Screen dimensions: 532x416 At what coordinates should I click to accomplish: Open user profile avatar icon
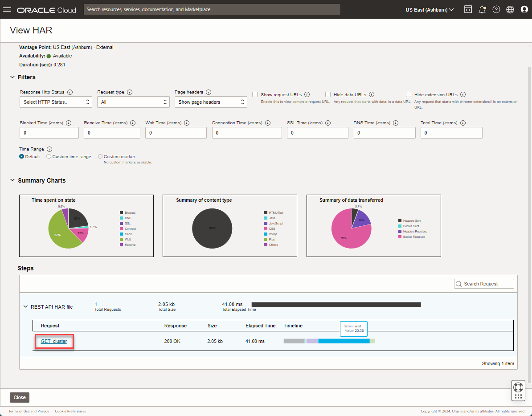[x=524, y=9]
